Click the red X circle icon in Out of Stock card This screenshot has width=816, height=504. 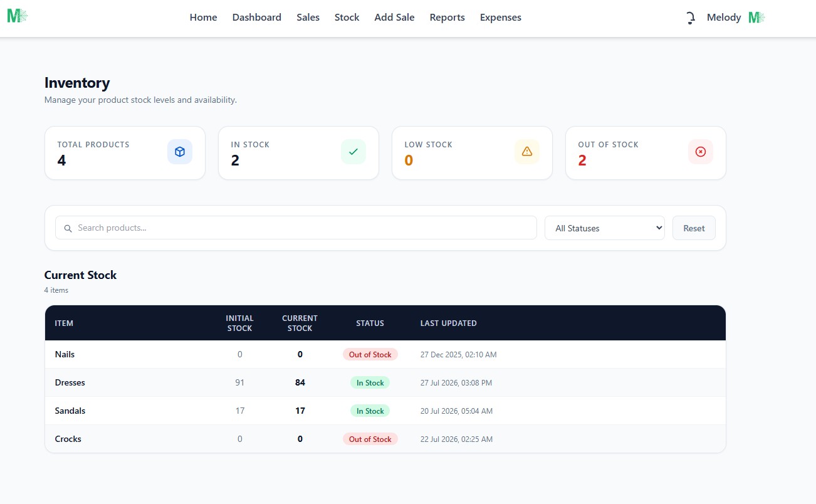[701, 152]
